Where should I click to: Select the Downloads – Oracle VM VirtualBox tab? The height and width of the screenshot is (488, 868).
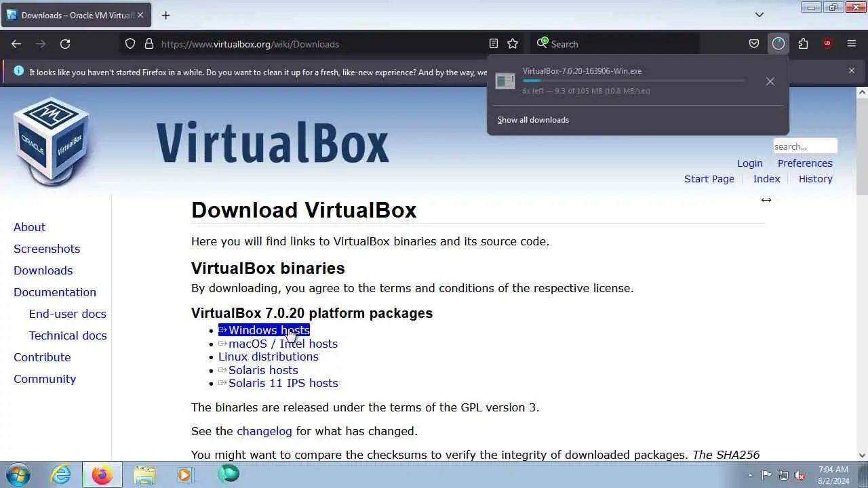point(76,15)
